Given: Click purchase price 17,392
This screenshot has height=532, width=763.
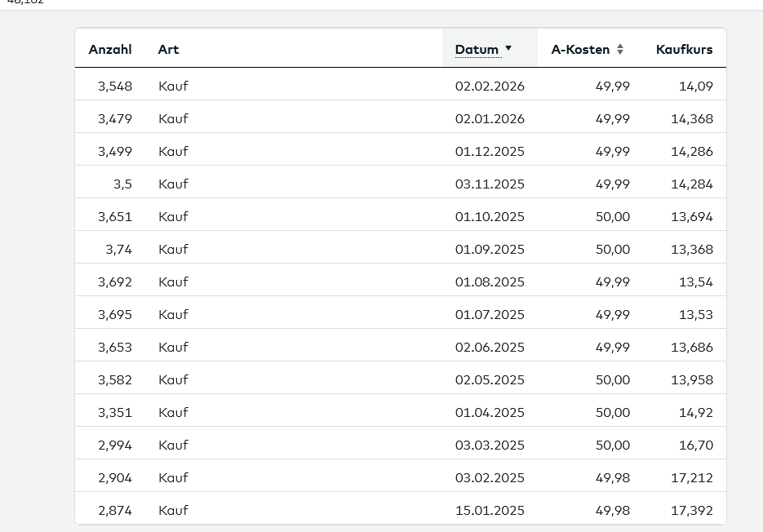Looking at the screenshot, I should [x=692, y=510].
